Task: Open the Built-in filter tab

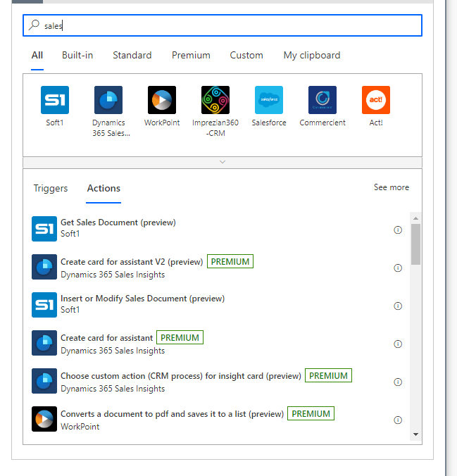Action: pyautogui.click(x=77, y=55)
